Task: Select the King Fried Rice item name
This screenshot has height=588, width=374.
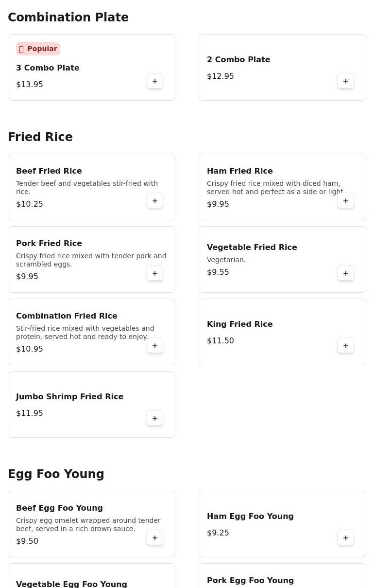Action: 239,324
